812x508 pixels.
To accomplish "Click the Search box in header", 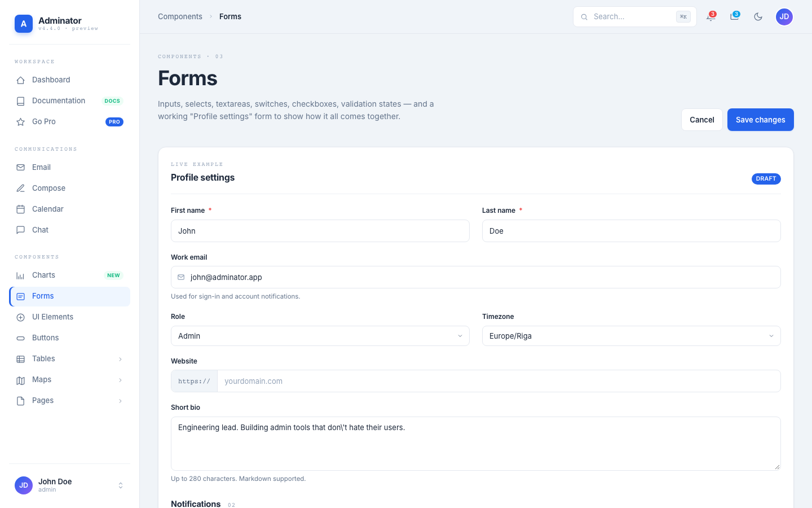I will click(x=635, y=17).
